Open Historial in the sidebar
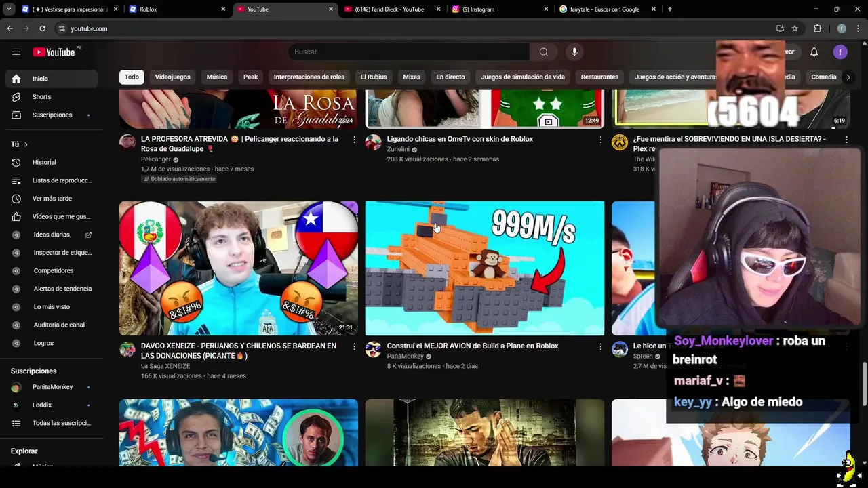The image size is (868, 488). coord(52,162)
